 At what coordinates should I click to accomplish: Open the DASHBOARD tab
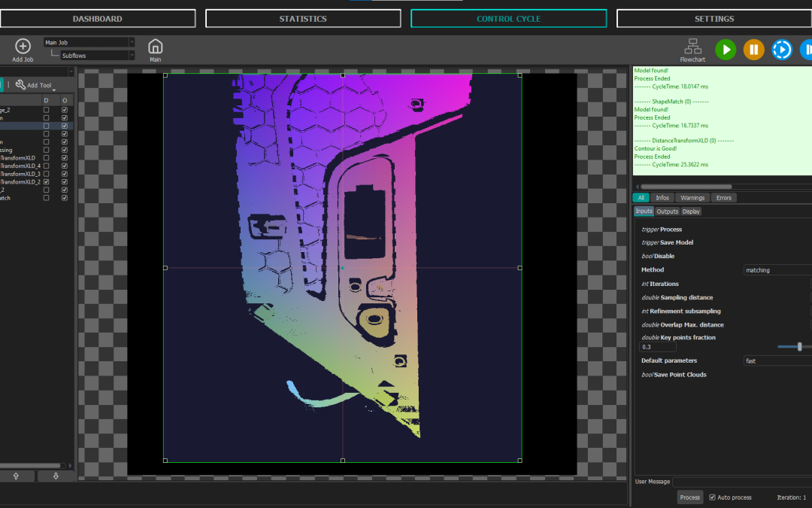pos(97,19)
